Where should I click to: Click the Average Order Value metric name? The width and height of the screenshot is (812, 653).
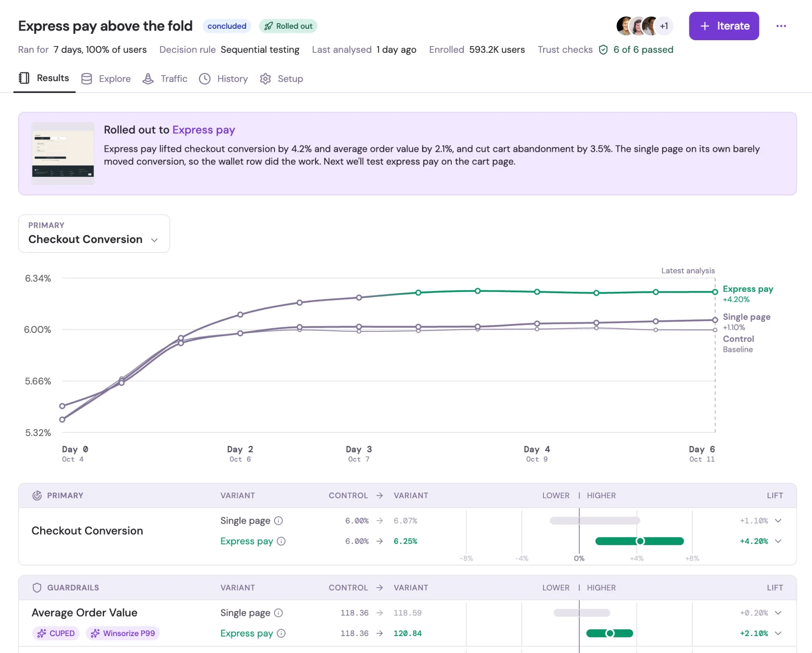(x=85, y=613)
